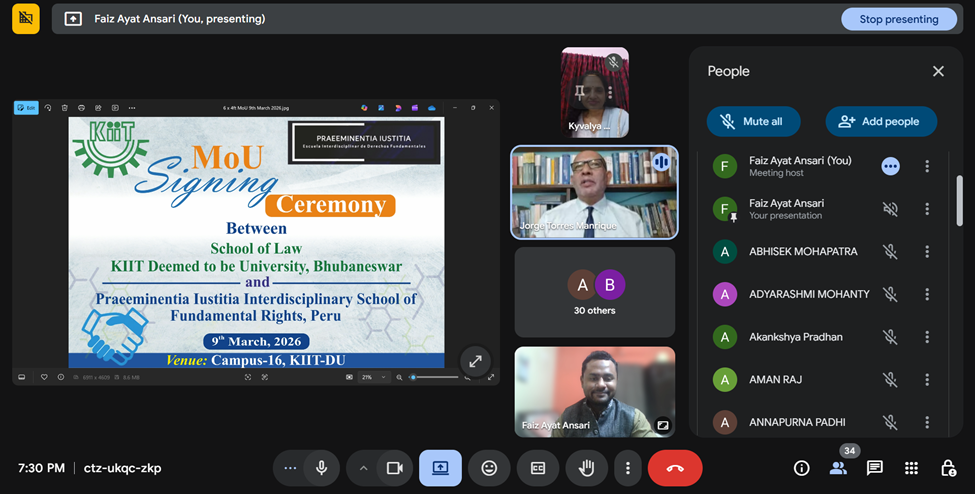This screenshot has width=975, height=494.
Task: Open the Copilot icon in Photos title bar
Action: pyautogui.click(x=364, y=108)
